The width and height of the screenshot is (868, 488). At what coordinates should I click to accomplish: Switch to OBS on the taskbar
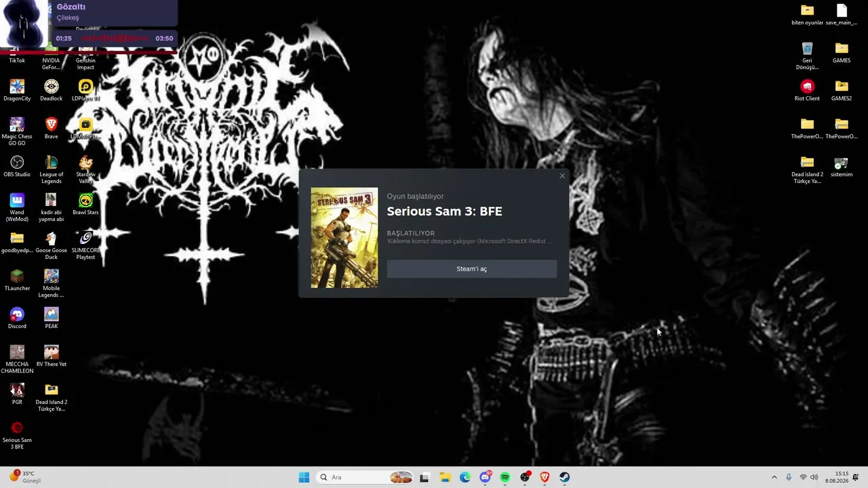[525, 477]
